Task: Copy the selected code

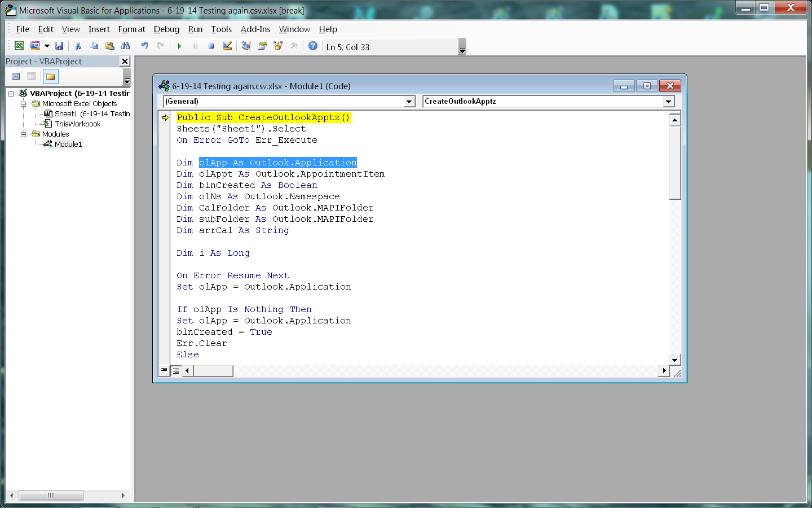Action: coord(94,46)
